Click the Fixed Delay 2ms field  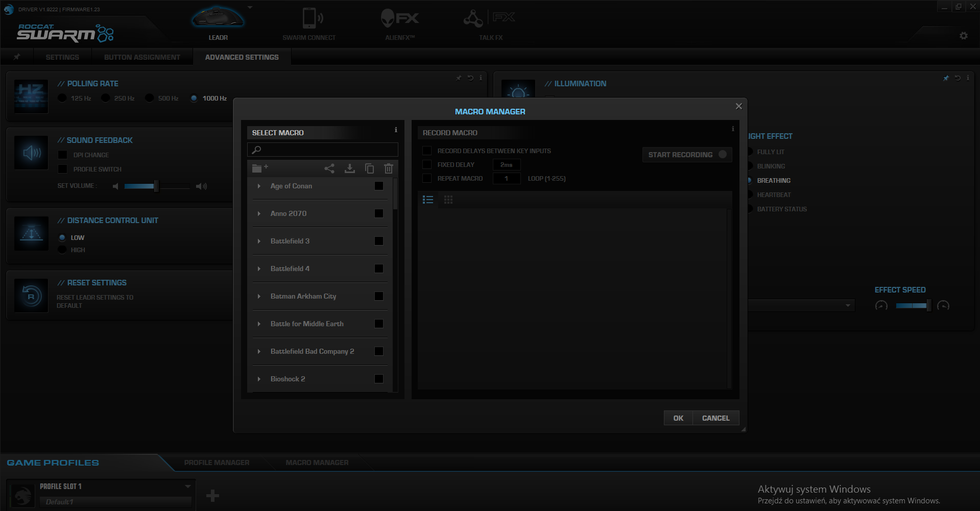pos(507,164)
